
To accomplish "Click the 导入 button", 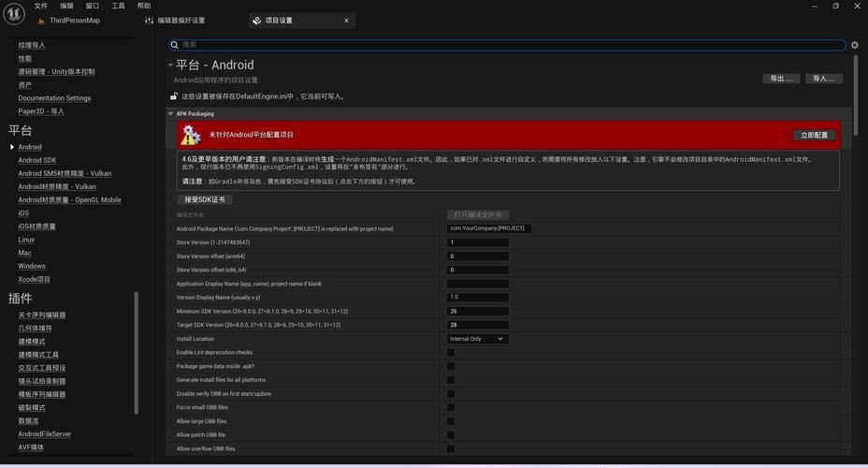I will [824, 79].
